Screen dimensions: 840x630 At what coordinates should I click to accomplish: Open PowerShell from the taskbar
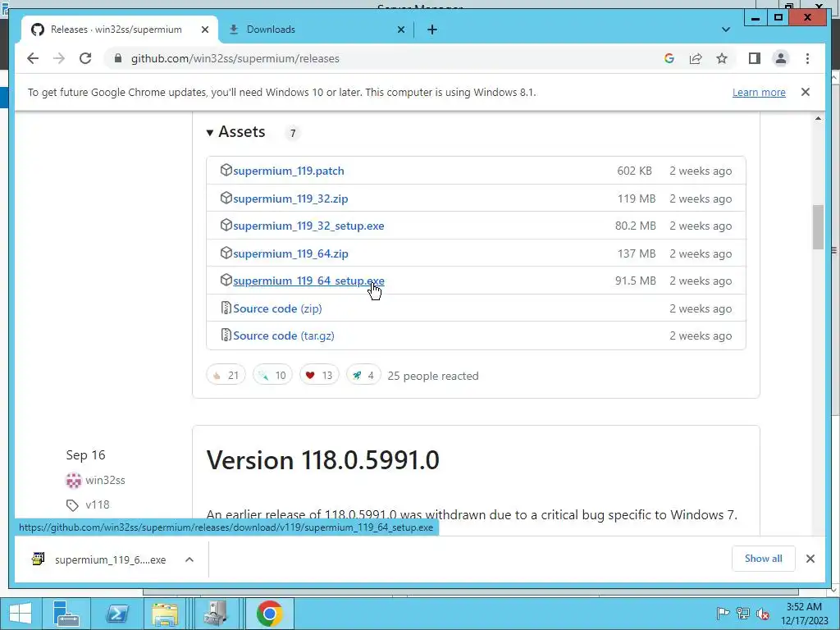click(x=116, y=614)
